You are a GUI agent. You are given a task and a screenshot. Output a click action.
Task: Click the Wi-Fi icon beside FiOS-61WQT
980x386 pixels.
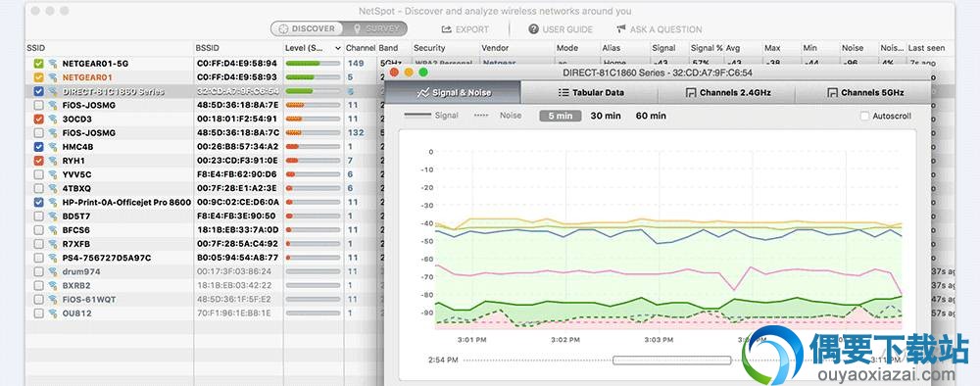(x=53, y=299)
